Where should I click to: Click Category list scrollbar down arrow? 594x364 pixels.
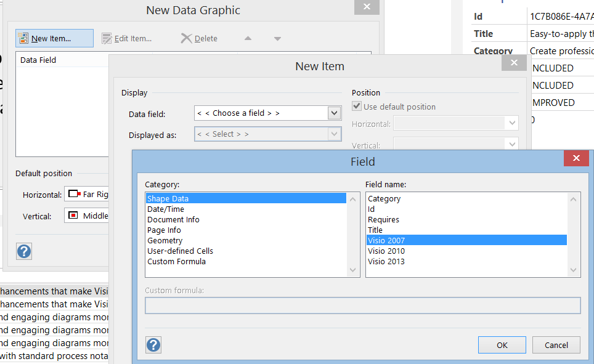tap(352, 270)
